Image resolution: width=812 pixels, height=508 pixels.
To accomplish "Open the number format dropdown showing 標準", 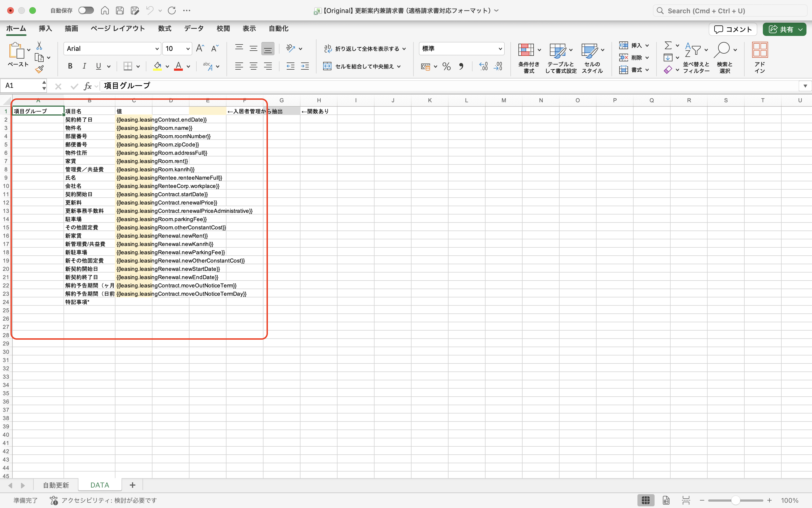I will point(500,49).
